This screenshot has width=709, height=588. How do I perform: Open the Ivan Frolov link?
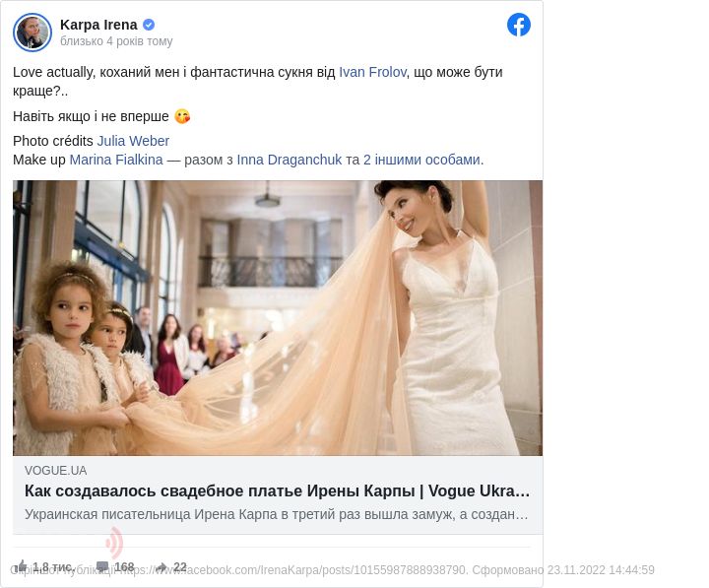(x=372, y=72)
